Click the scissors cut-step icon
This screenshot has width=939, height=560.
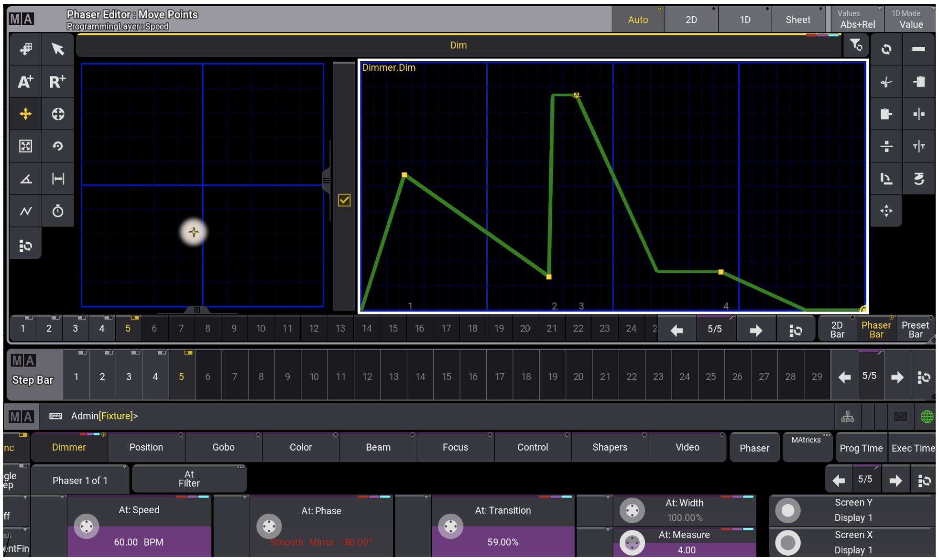click(886, 81)
